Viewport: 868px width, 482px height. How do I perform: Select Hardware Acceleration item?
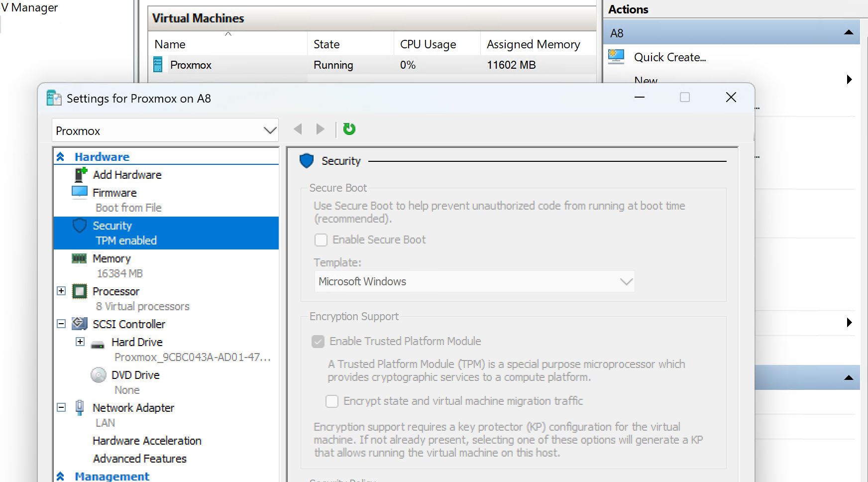pos(147,441)
